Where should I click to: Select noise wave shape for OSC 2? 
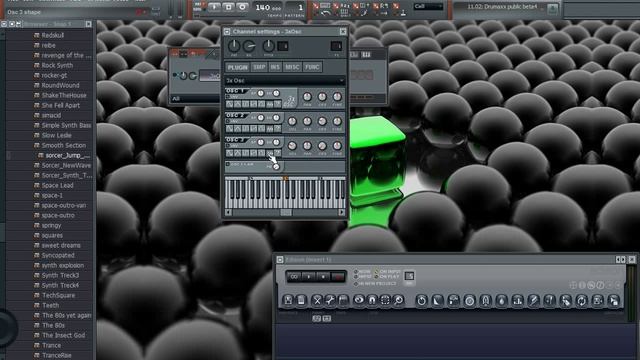[270, 129]
